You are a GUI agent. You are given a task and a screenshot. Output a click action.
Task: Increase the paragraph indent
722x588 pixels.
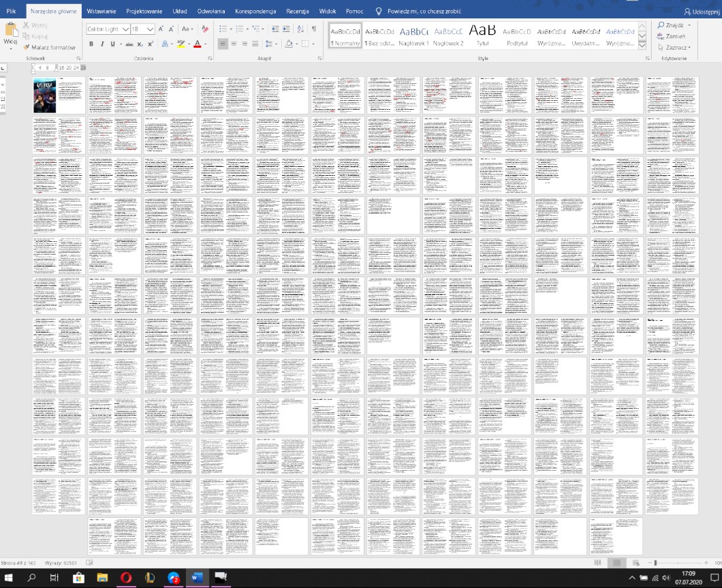[x=287, y=29]
